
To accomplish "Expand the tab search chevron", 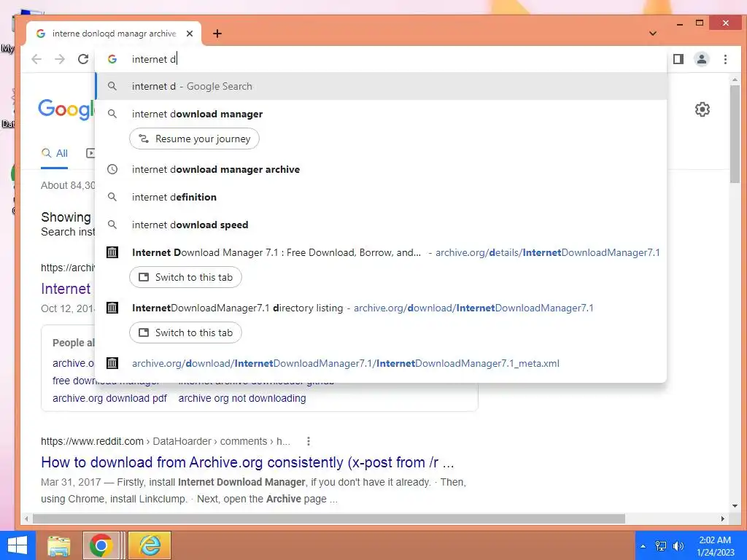I will point(653,34).
